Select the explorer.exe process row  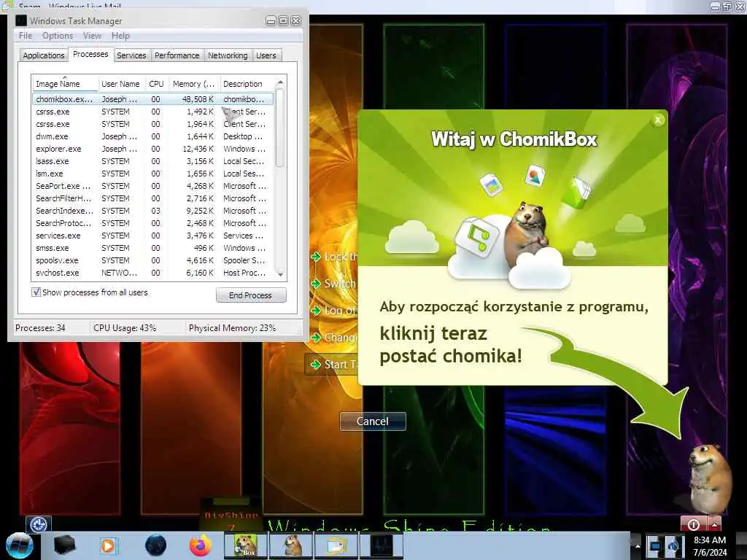(x=153, y=149)
